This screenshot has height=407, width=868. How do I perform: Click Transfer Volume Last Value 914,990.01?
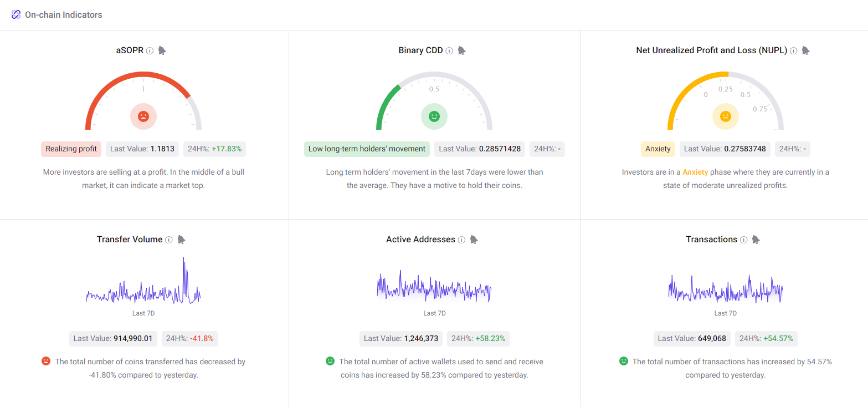coord(113,338)
